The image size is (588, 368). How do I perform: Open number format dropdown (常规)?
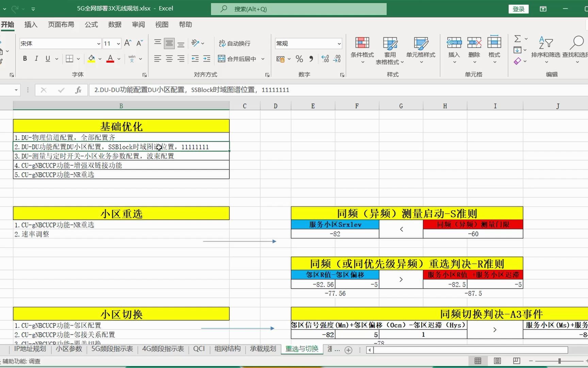click(x=339, y=44)
